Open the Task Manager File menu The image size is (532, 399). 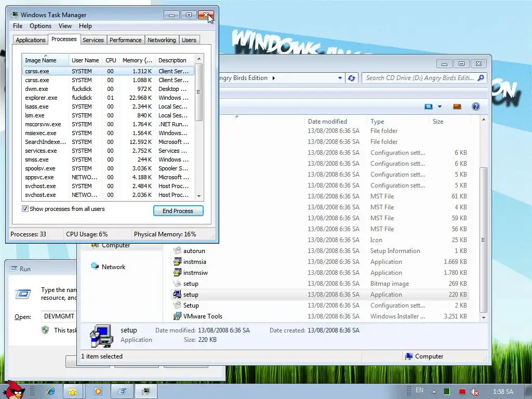pyautogui.click(x=18, y=26)
